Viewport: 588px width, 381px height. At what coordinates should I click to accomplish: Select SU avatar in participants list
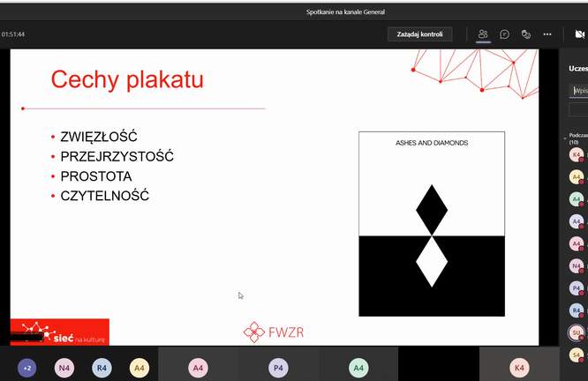coord(577,332)
